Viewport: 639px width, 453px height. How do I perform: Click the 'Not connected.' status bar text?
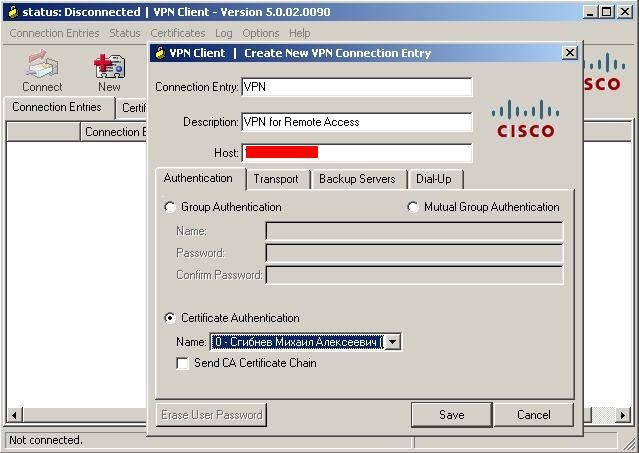click(x=46, y=440)
